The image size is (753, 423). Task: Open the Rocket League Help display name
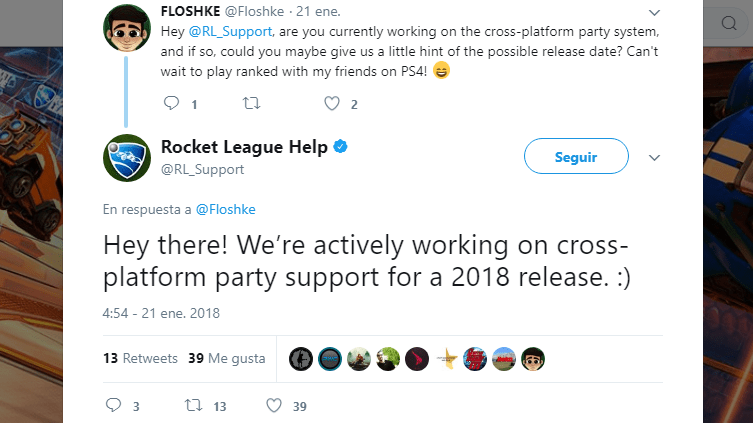click(244, 147)
